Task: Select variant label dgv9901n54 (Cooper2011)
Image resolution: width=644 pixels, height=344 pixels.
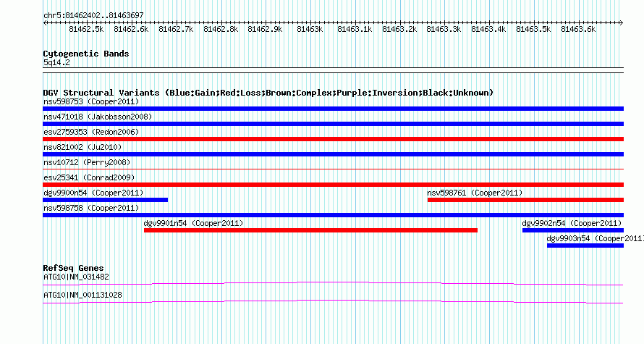Action: pyautogui.click(x=193, y=223)
